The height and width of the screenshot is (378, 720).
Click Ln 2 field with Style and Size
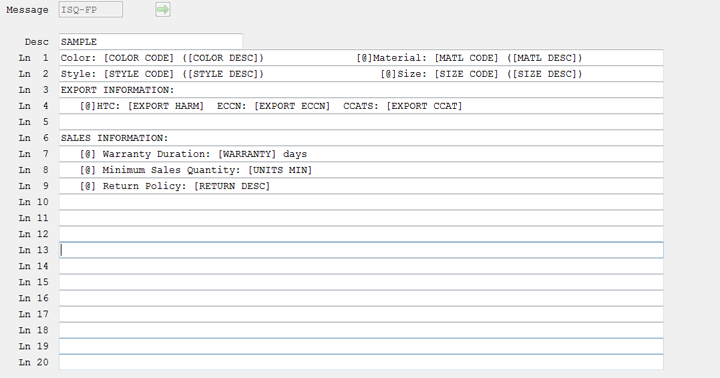click(361, 74)
